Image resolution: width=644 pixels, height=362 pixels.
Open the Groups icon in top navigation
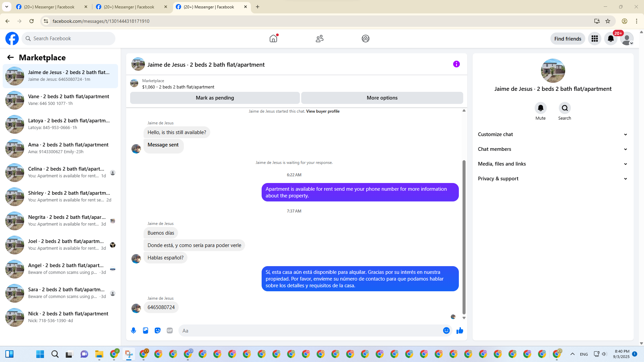click(366, 39)
